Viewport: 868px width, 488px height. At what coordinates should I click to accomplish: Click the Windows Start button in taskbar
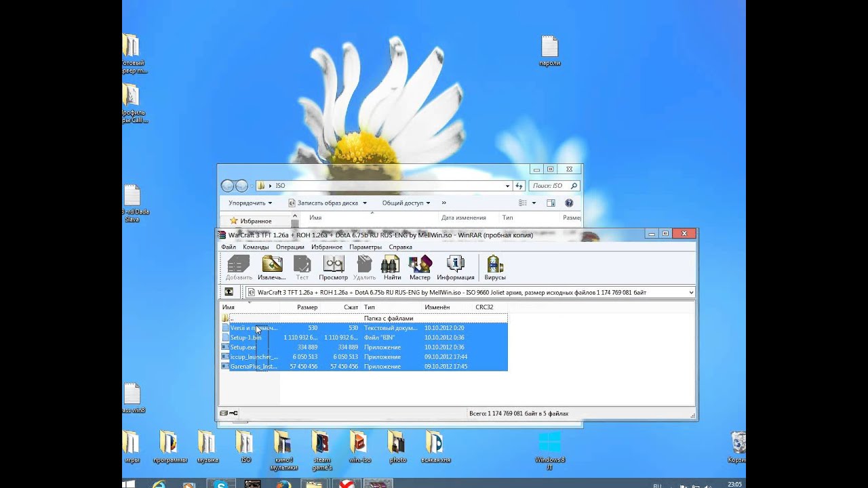pos(129,484)
